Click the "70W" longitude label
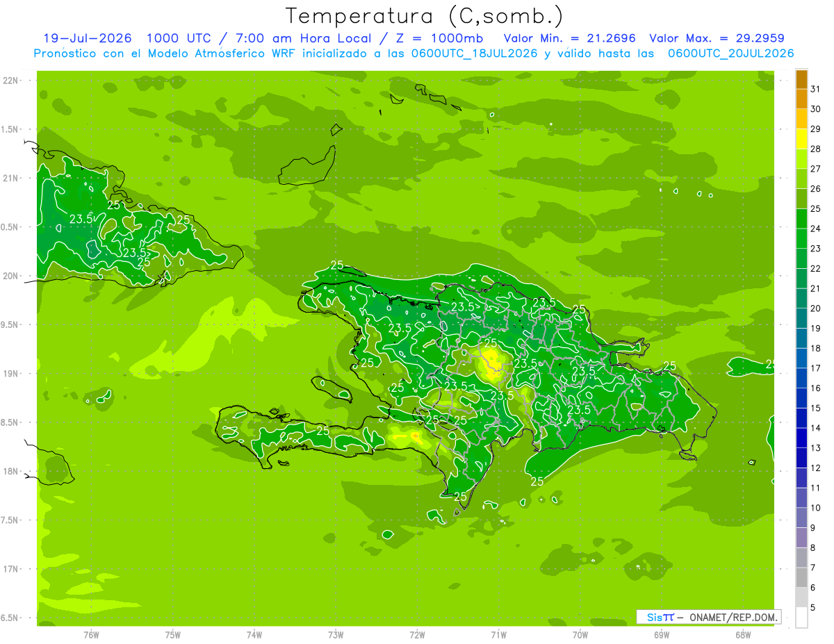The image size is (834, 644). click(x=580, y=635)
